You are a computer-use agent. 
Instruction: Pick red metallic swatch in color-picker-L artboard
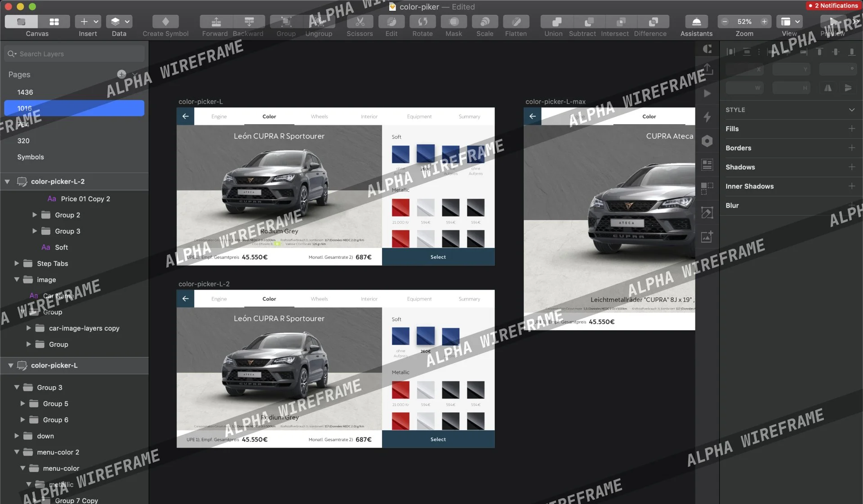click(400, 208)
